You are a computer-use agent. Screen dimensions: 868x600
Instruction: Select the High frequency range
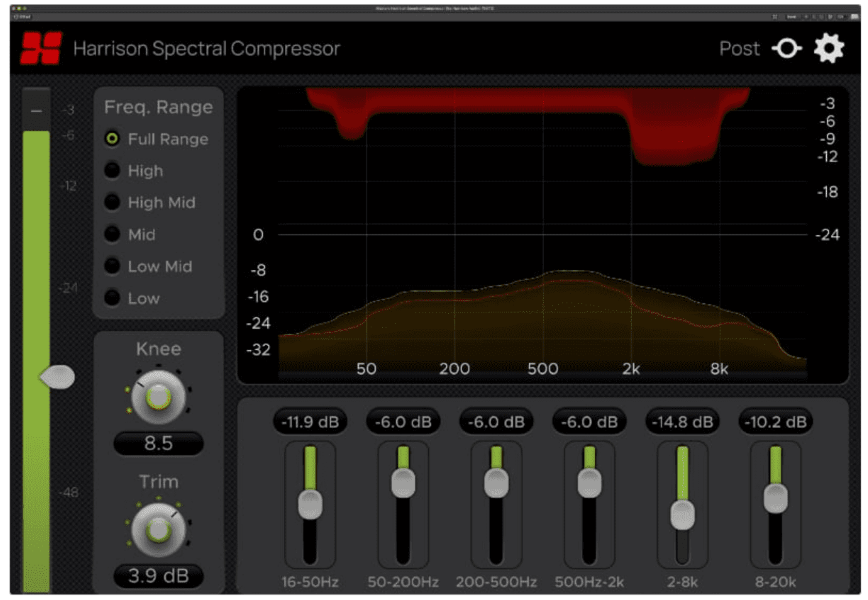(134, 171)
